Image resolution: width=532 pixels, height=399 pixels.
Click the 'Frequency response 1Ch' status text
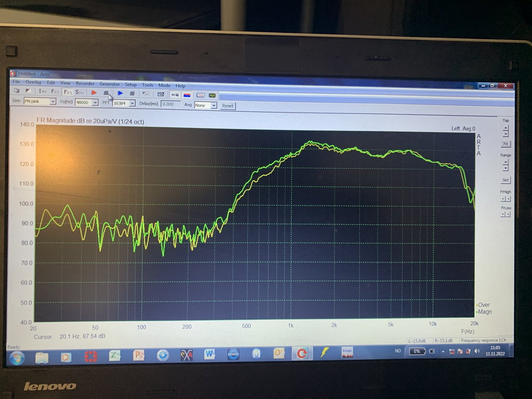(x=484, y=340)
